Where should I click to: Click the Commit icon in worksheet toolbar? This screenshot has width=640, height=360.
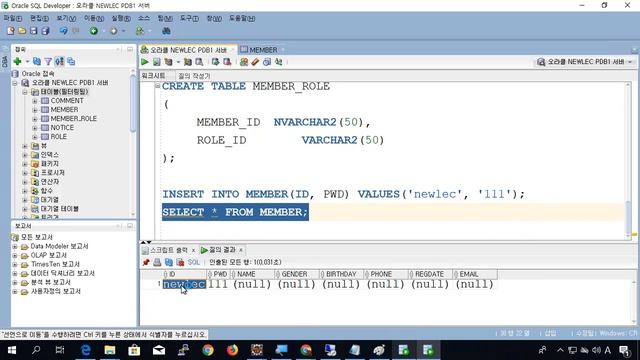pyautogui.click(x=216, y=62)
